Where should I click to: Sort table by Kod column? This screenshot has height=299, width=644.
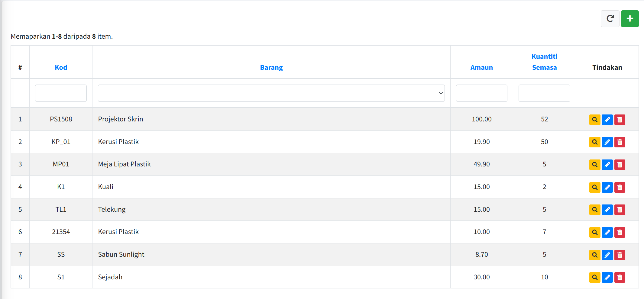61,67
